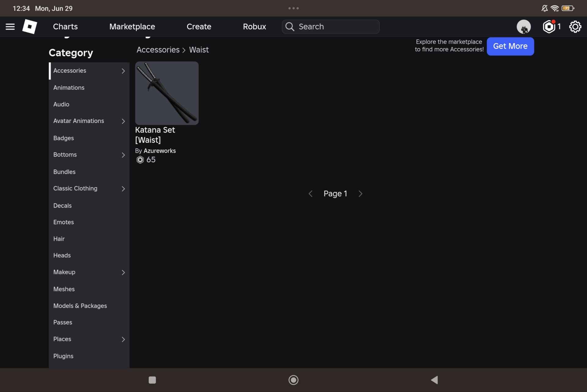Open the Robux tab
The image size is (587, 392).
coord(254,27)
